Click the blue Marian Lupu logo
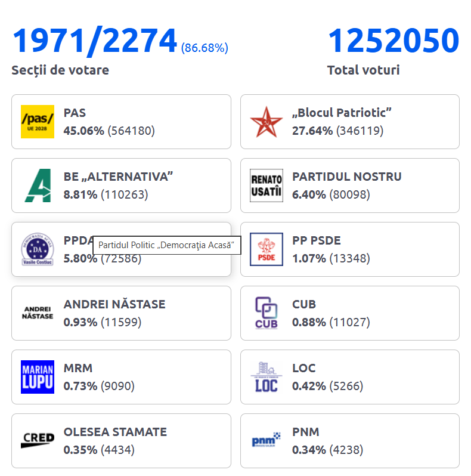 coord(38,377)
